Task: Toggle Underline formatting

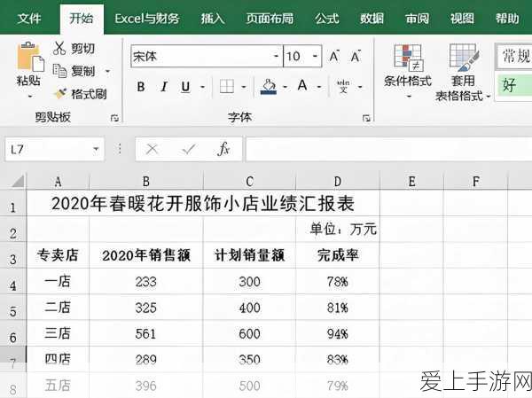Action: [x=185, y=87]
